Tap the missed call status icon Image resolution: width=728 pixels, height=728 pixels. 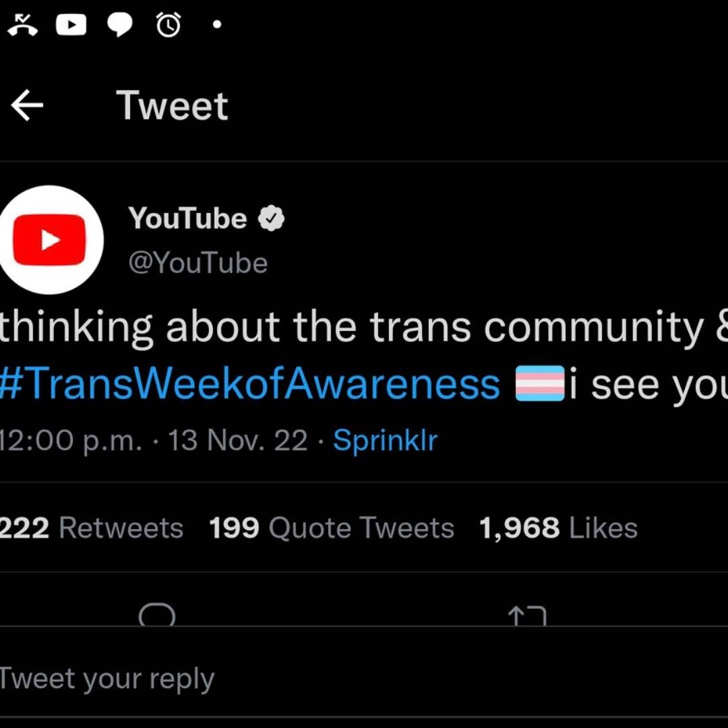point(22,25)
